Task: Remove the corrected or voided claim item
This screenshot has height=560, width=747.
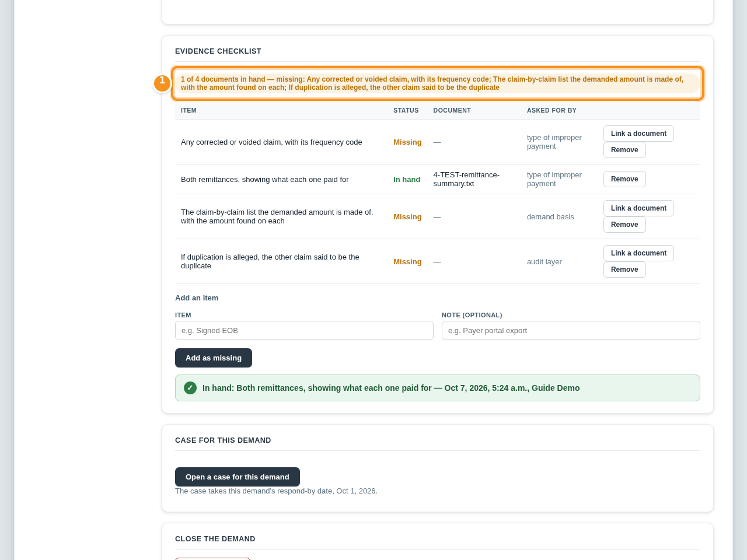Action: [x=624, y=150]
